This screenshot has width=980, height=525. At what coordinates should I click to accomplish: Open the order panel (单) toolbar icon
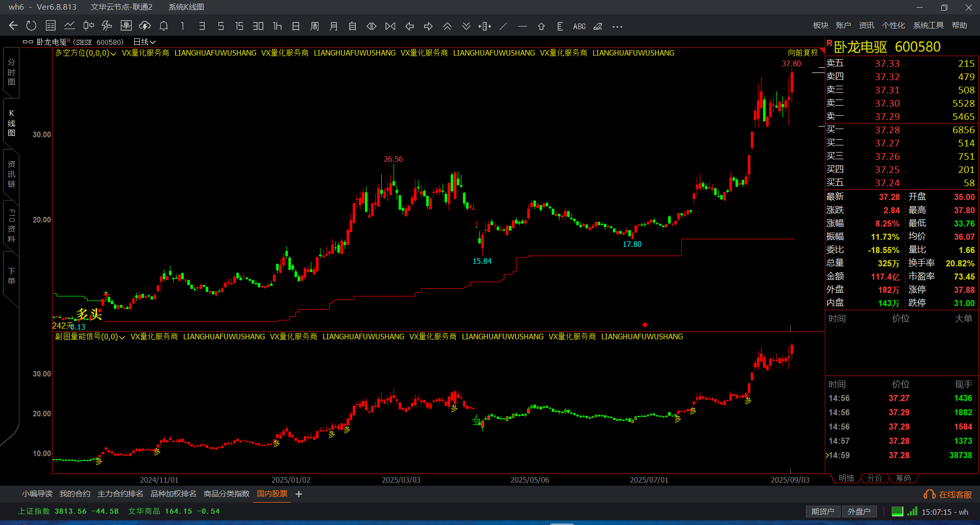[x=126, y=26]
